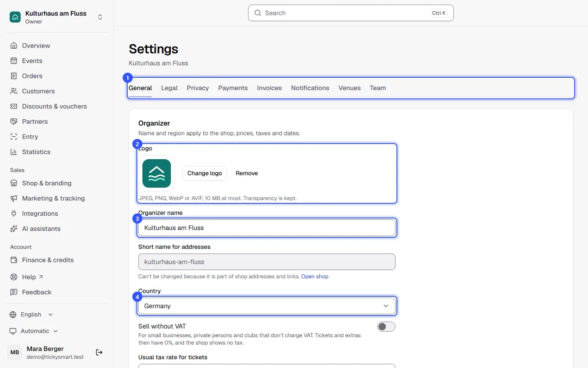
Task: Switch to the Payments tab
Action: (233, 88)
